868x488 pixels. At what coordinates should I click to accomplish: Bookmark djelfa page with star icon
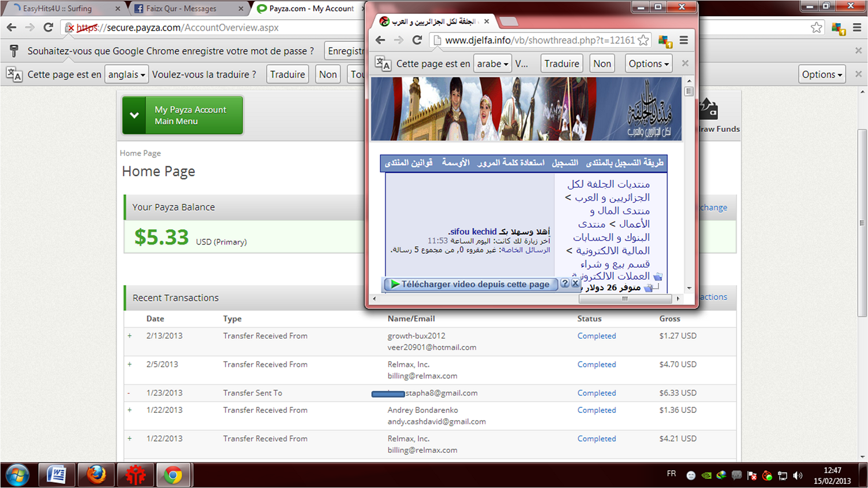click(x=643, y=40)
